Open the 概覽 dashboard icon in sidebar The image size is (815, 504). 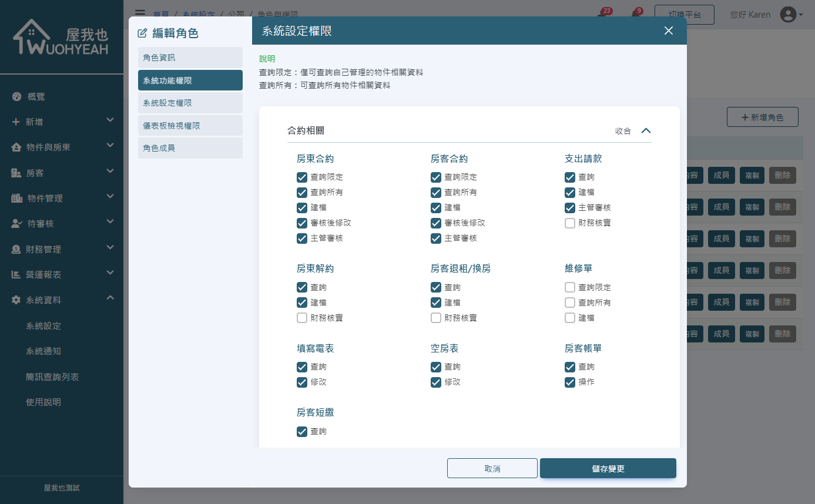[x=16, y=96]
